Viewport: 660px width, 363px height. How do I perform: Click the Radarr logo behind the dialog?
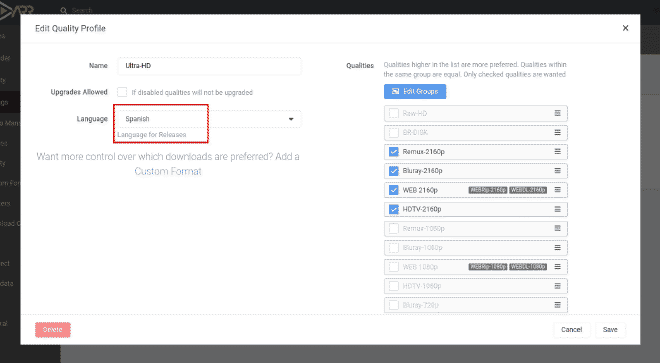click(16, 10)
